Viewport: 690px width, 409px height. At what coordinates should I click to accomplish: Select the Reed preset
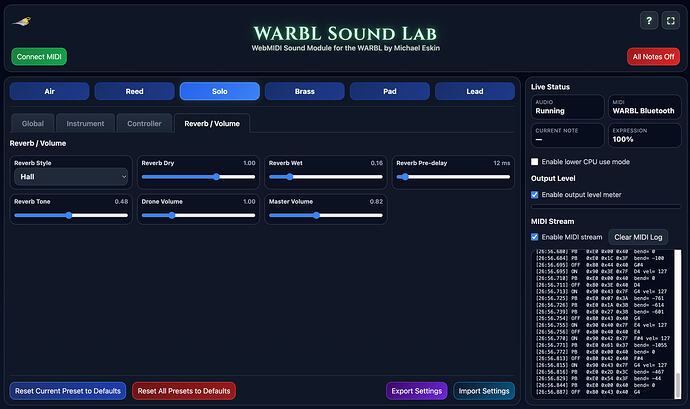(134, 91)
